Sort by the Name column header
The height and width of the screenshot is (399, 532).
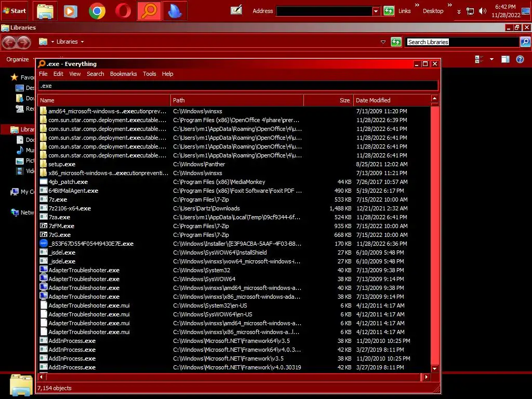(104, 100)
